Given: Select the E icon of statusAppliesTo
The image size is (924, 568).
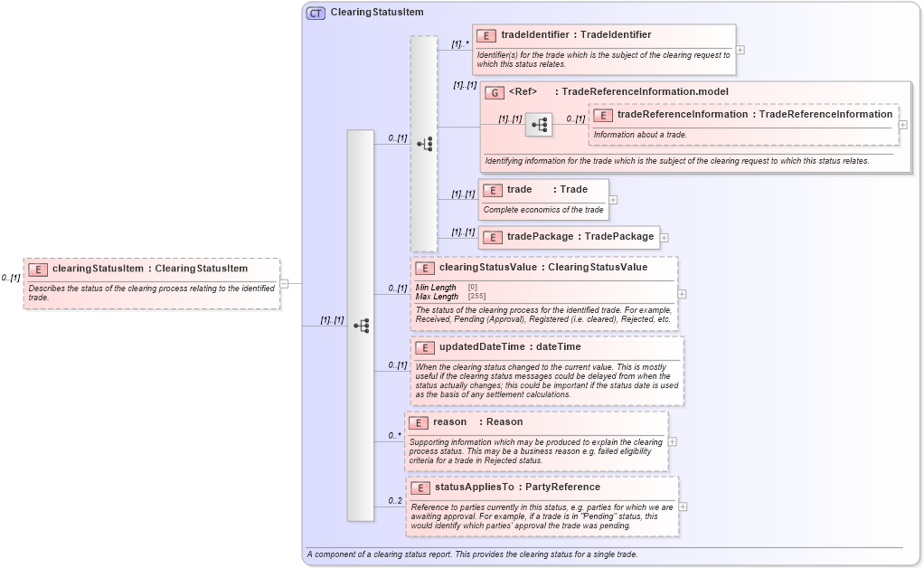Looking at the screenshot, I should tap(420, 488).
